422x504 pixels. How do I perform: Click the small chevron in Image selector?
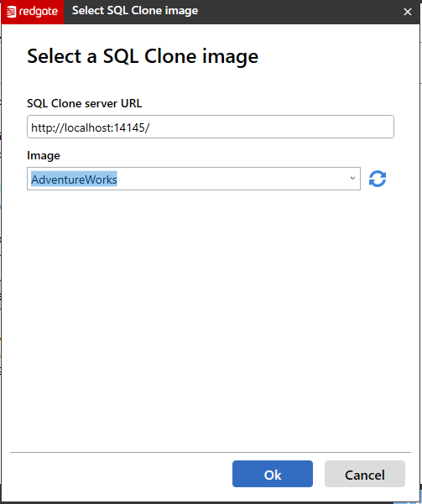pos(352,179)
